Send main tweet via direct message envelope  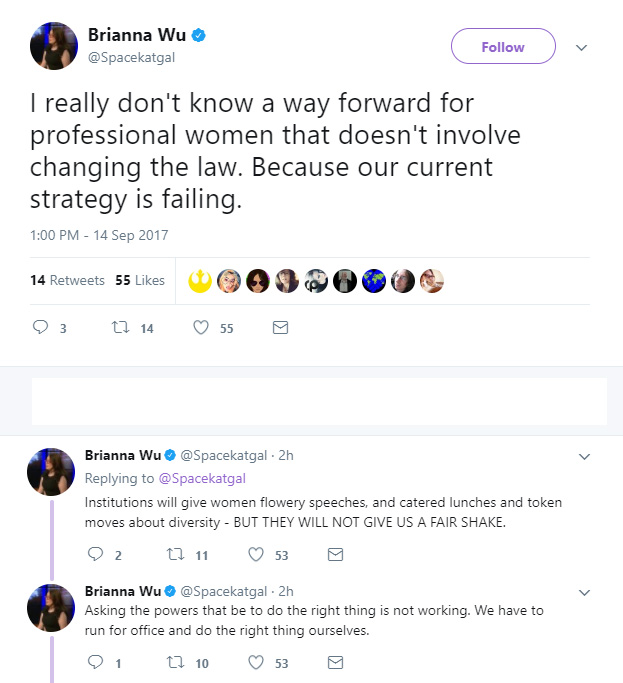(x=280, y=328)
